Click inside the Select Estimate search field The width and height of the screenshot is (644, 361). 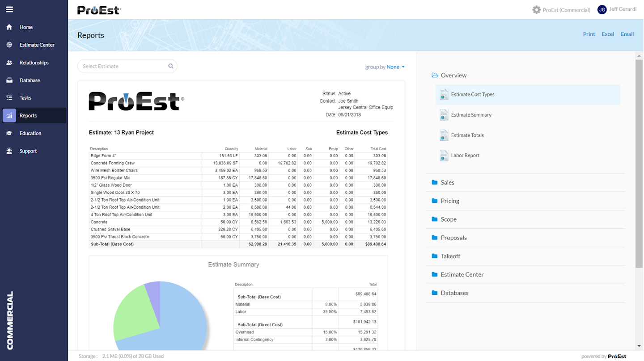[x=121, y=66]
